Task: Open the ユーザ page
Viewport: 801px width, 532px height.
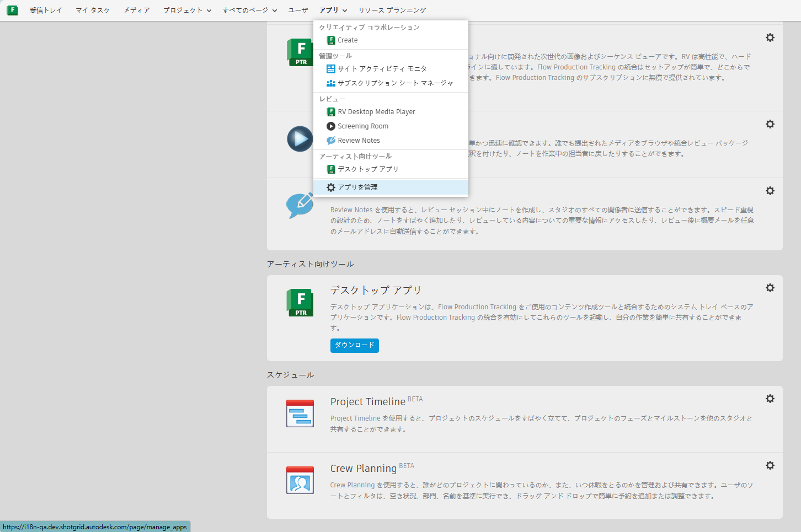Action: point(298,10)
